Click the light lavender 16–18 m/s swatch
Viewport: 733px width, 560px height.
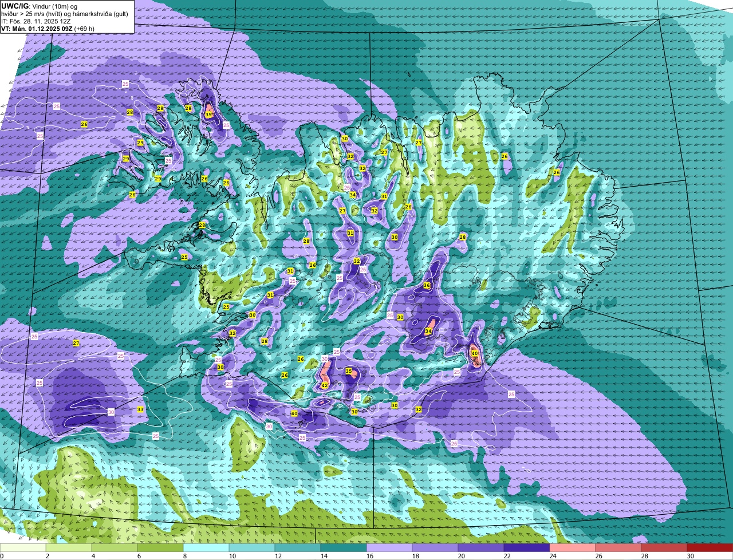tap(389, 547)
